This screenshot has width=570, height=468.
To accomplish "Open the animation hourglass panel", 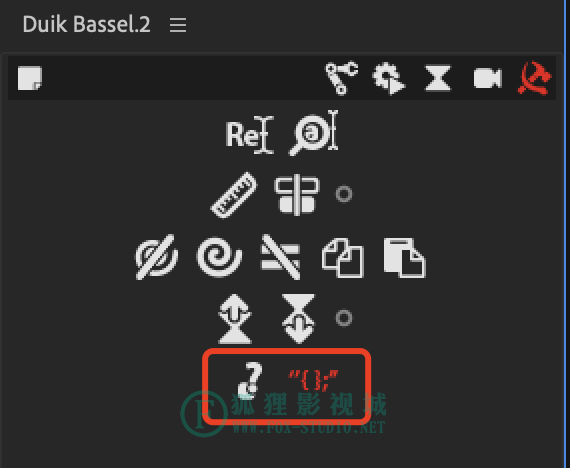I will click(x=438, y=78).
